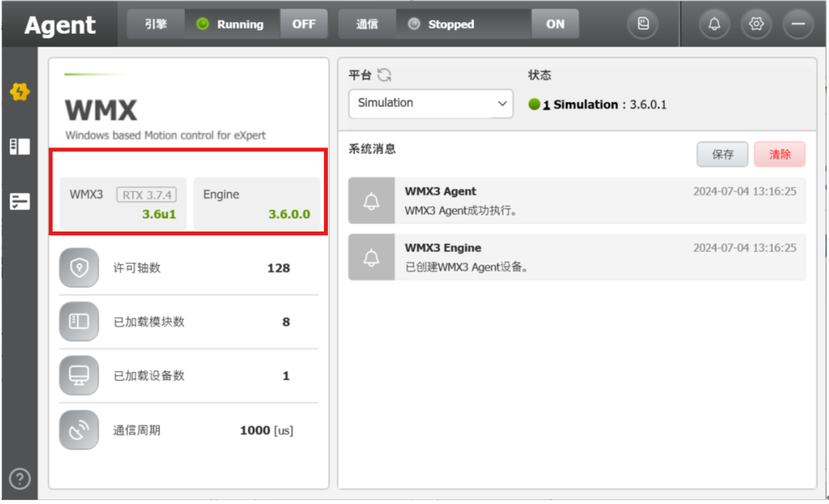829x504 pixels.
Task: Click the green simulation status dot
Action: pyautogui.click(x=534, y=104)
